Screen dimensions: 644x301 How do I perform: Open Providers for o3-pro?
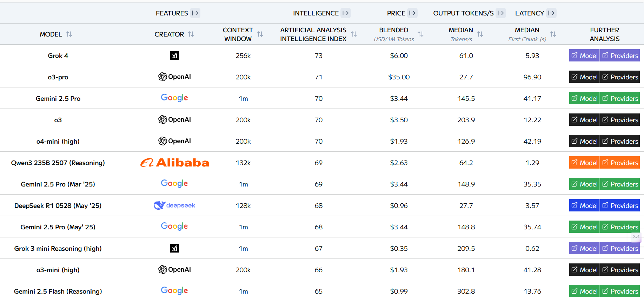click(620, 77)
